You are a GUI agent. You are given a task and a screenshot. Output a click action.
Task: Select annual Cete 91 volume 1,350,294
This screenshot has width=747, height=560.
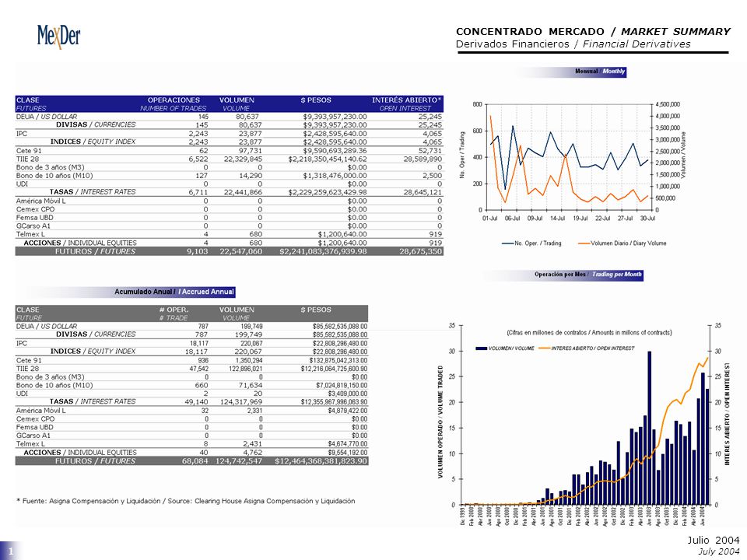click(249, 360)
